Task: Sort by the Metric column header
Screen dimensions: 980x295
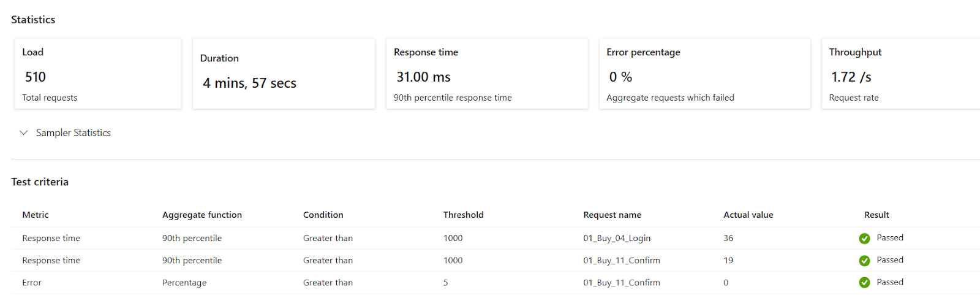Action: [x=36, y=215]
